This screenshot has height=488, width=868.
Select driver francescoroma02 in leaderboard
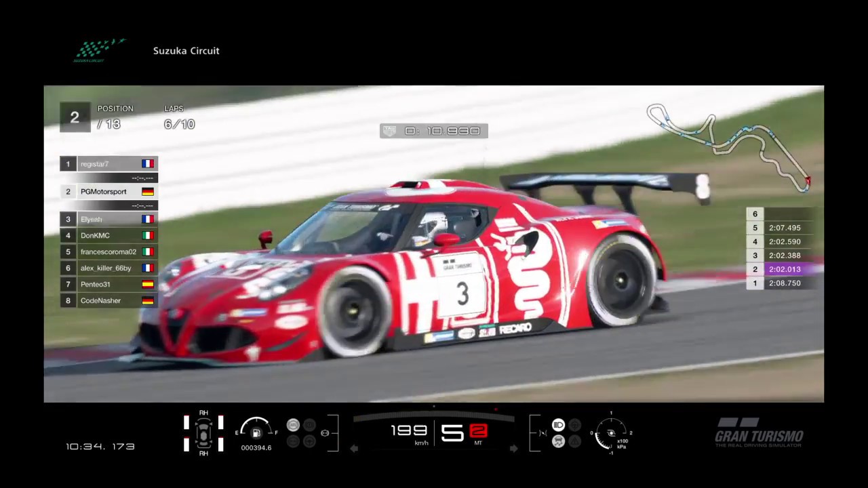(x=108, y=251)
